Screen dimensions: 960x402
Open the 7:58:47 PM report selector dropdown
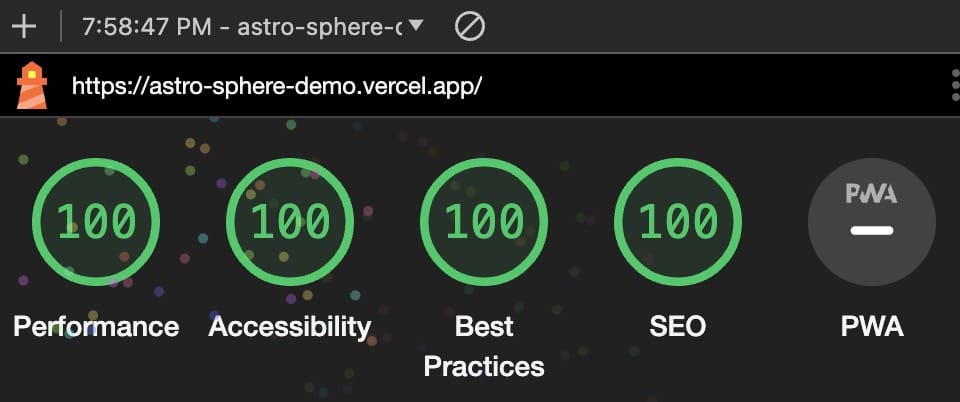(x=253, y=27)
